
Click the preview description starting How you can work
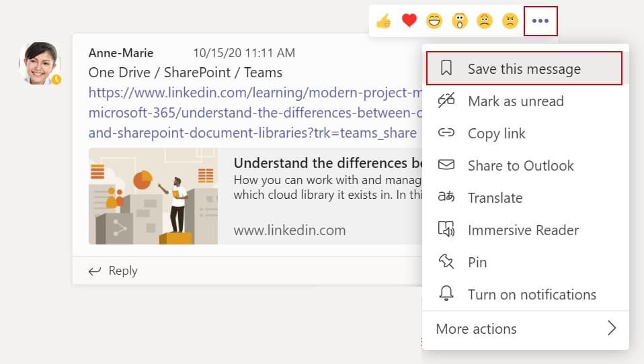click(x=328, y=187)
